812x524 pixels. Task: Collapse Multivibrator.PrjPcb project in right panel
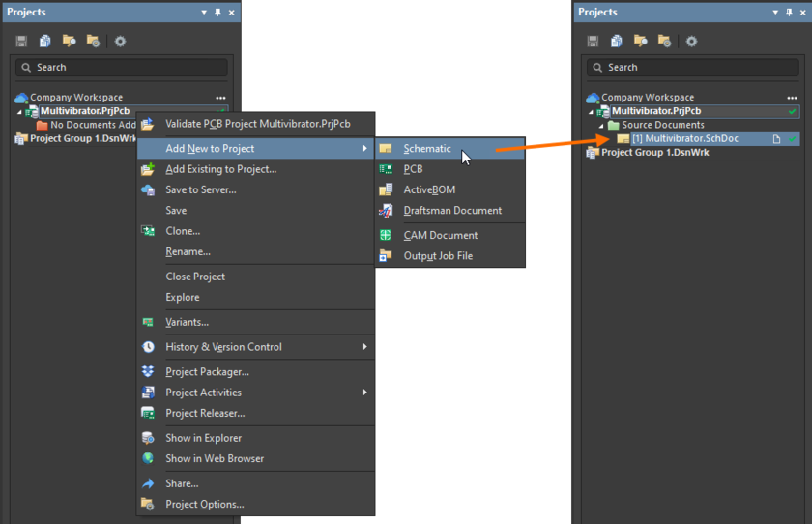click(x=590, y=111)
